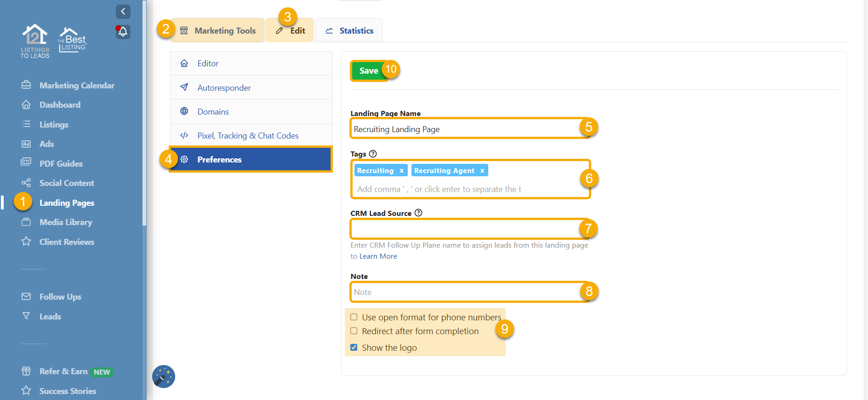Open the magic wand helper icon
Viewport: 868px width, 400px height.
coord(164,377)
